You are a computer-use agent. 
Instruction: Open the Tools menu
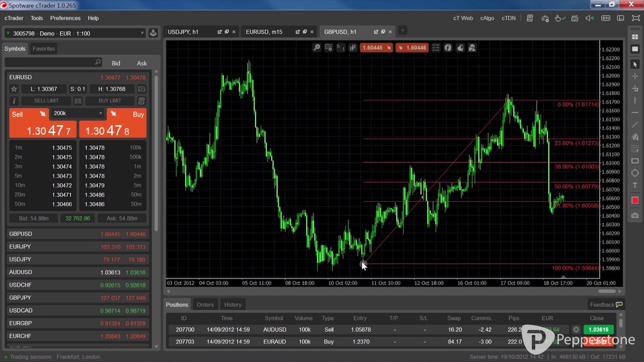[37, 18]
